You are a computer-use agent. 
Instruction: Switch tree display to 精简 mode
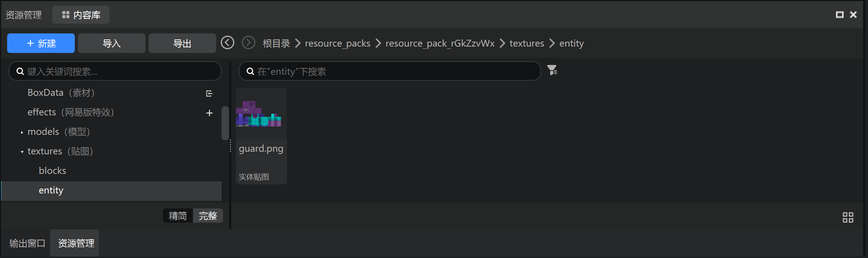178,216
